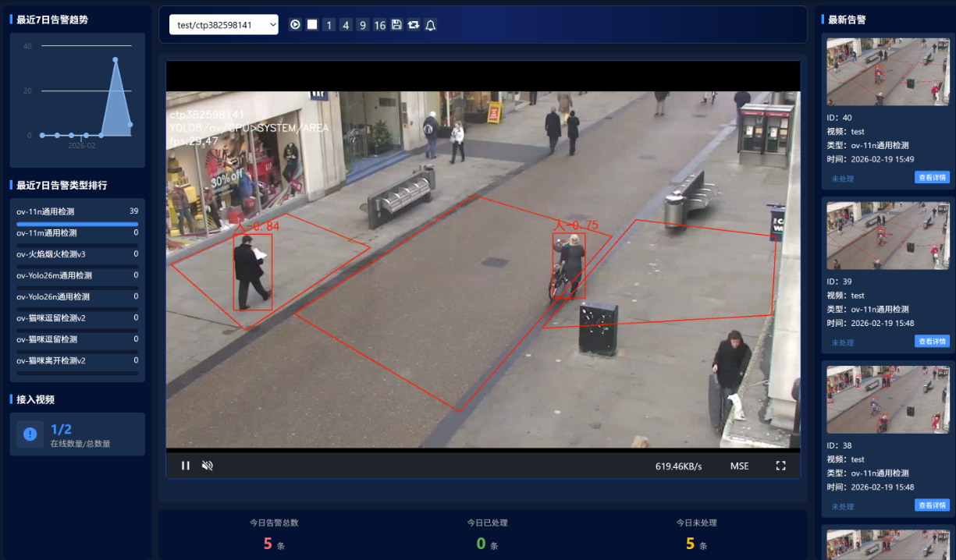View details of alarm ID 38
Image resolution: width=956 pixels, height=560 pixels.
coord(932,505)
